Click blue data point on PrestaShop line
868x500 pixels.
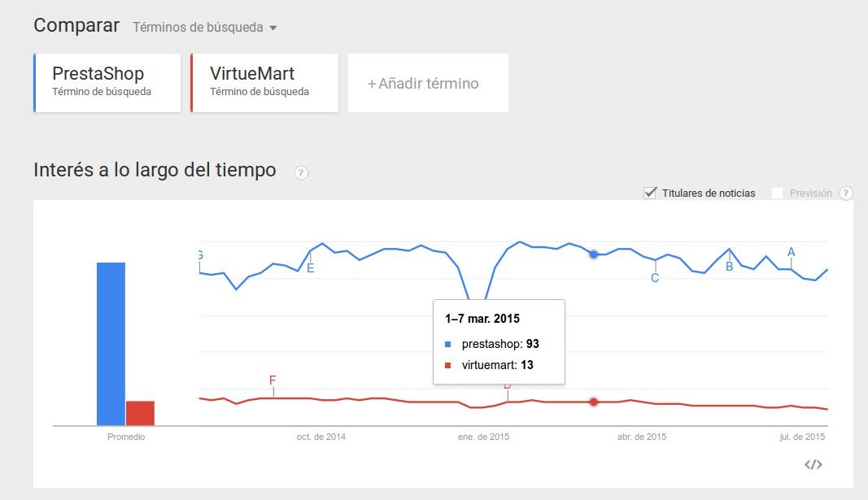(593, 254)
